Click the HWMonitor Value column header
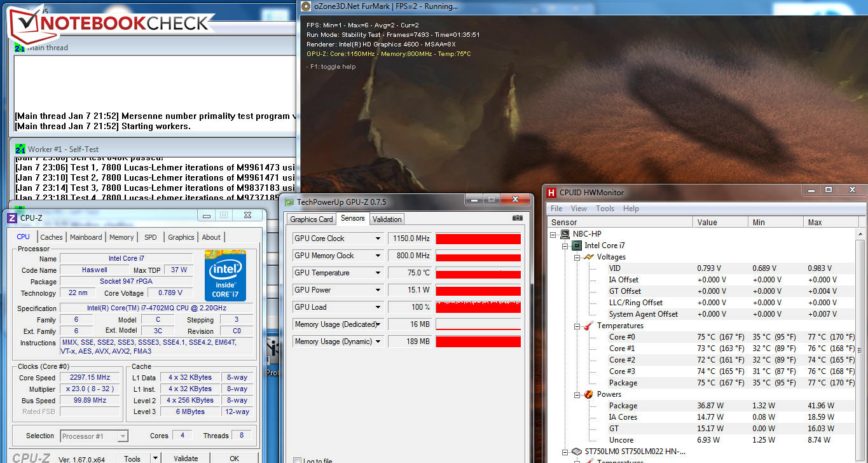 pos(720,223)
